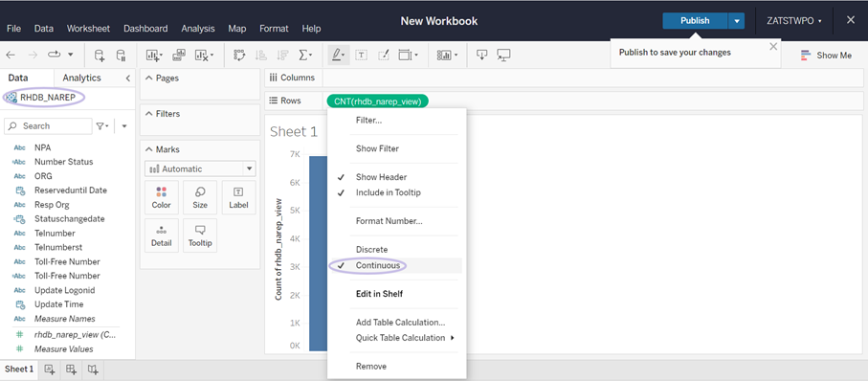
Task: Open the Worksheet menu
Action: (x=88, y=29)
